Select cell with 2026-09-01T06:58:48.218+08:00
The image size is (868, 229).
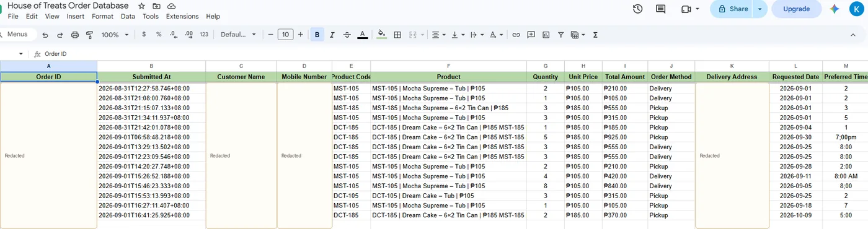[x=151, y=137]
